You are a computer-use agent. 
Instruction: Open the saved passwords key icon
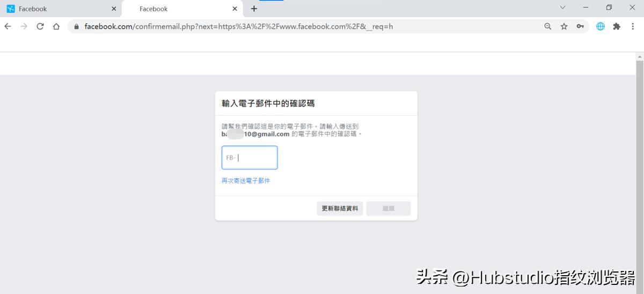[x=580, y=26]
